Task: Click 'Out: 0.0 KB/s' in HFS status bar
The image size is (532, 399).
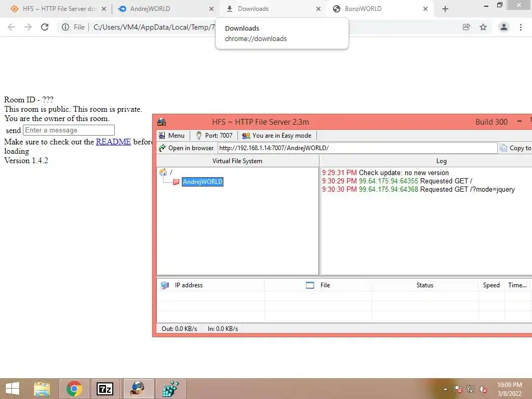Action: [x=179, y=329]
